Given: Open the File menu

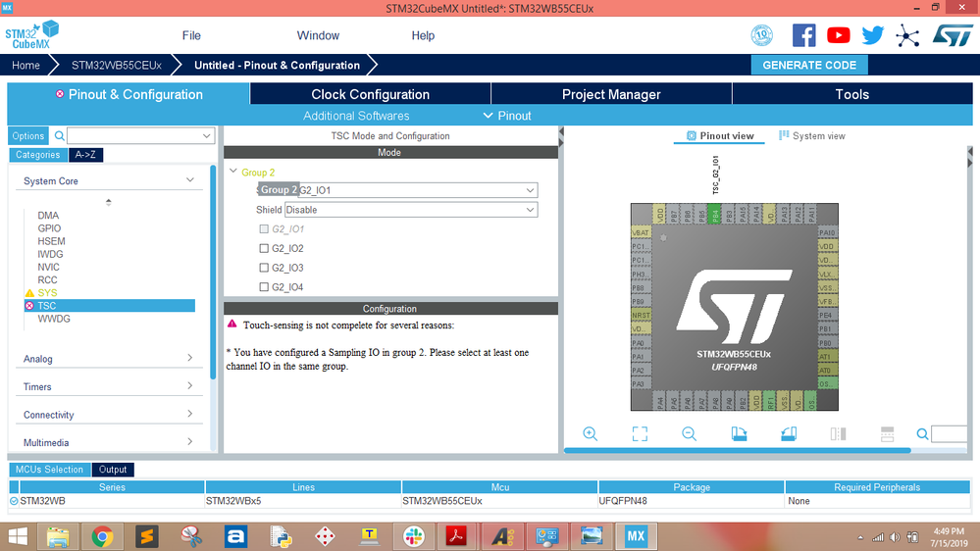Looking at the screenshot, I should coord(191,35).
